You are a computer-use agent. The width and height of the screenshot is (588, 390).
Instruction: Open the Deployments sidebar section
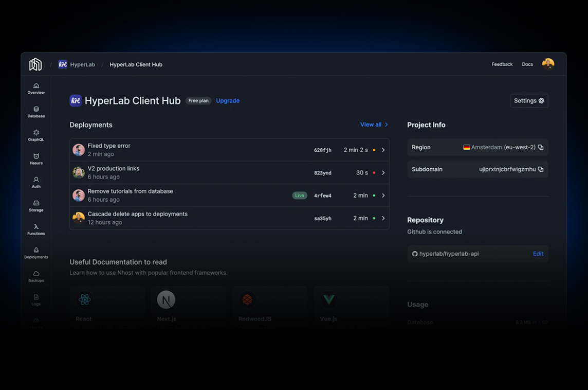[36, 253]
